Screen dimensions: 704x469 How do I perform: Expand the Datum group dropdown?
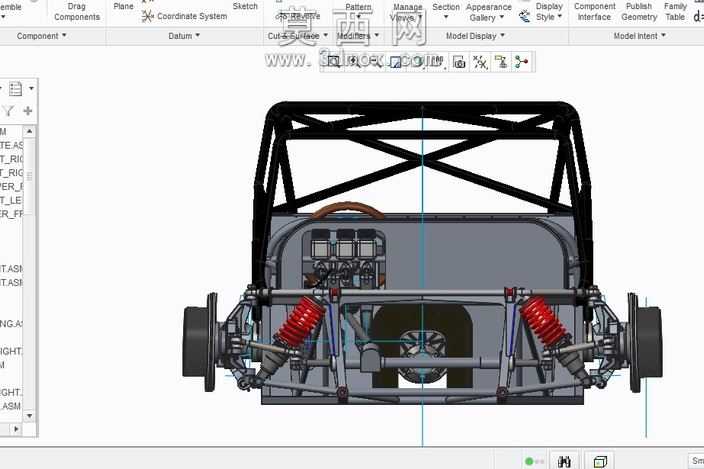(x=184, y=36)
